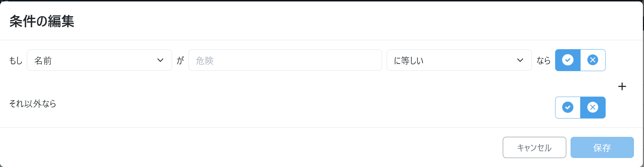Open the 名前 field dropdown

(x=99, y=60)
